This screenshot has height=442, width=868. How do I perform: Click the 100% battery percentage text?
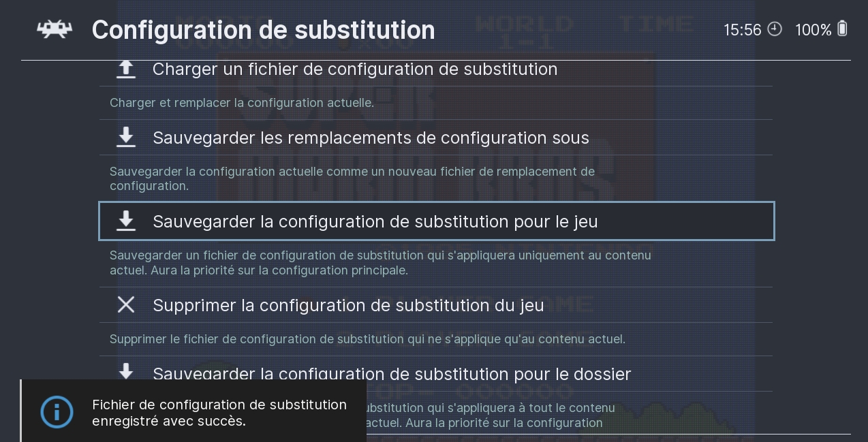813,30
